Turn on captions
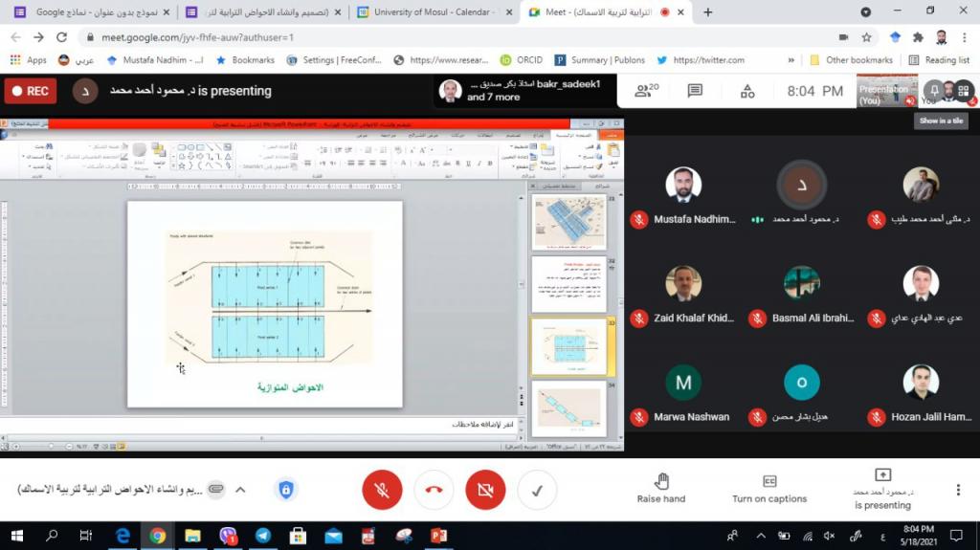980x550 pixels. [x=768, y=489]
